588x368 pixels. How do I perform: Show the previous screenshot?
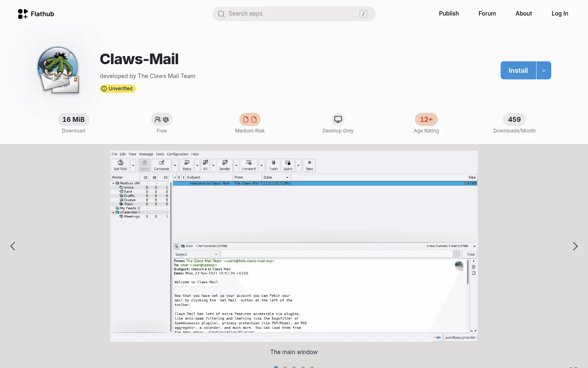click(x=13, y=246)
